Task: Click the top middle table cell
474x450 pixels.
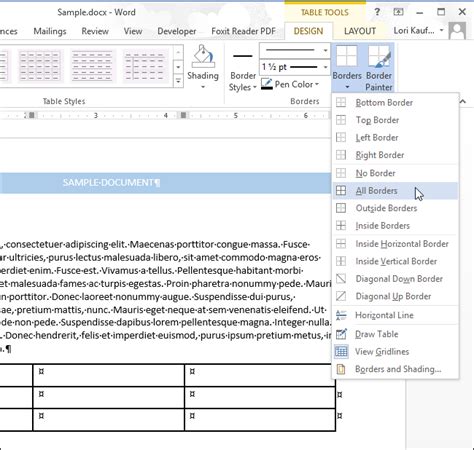Action: click(x=109, y=375)
